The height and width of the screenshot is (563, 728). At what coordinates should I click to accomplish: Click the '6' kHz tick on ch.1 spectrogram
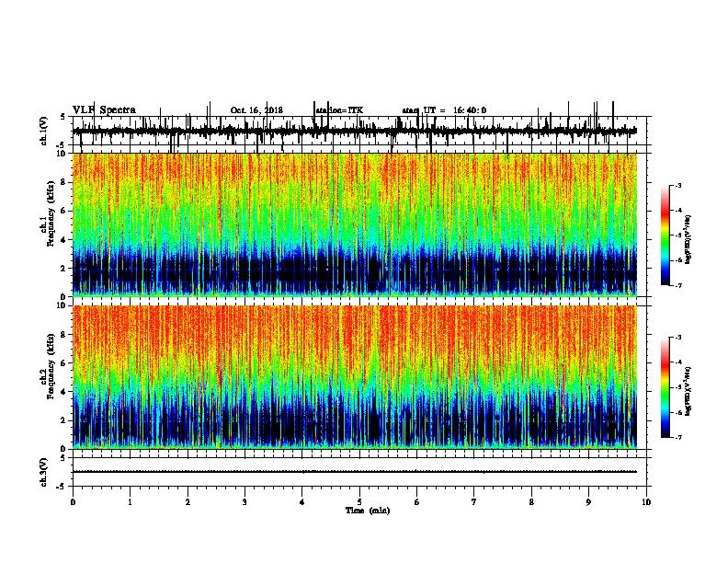point(63,211)
